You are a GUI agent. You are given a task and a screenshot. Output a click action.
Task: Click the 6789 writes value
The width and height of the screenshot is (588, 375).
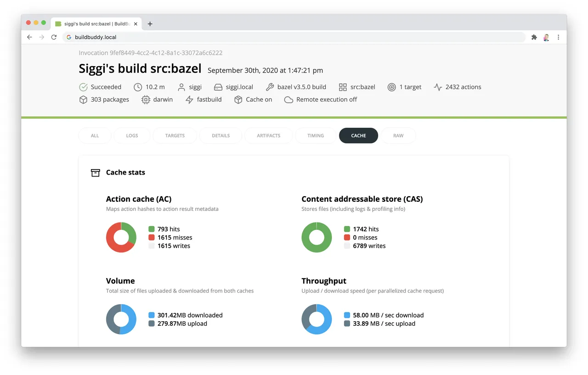[369, 246]
